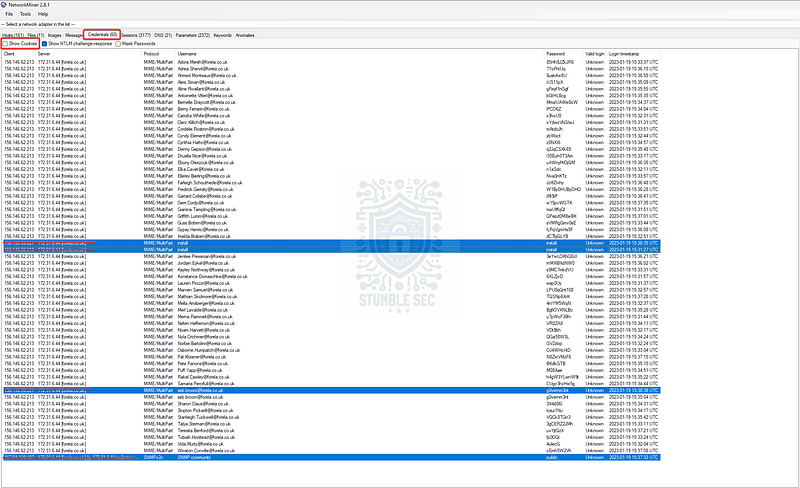Select the Winston Conville@forela.co.uk row

tap(331, 451)
